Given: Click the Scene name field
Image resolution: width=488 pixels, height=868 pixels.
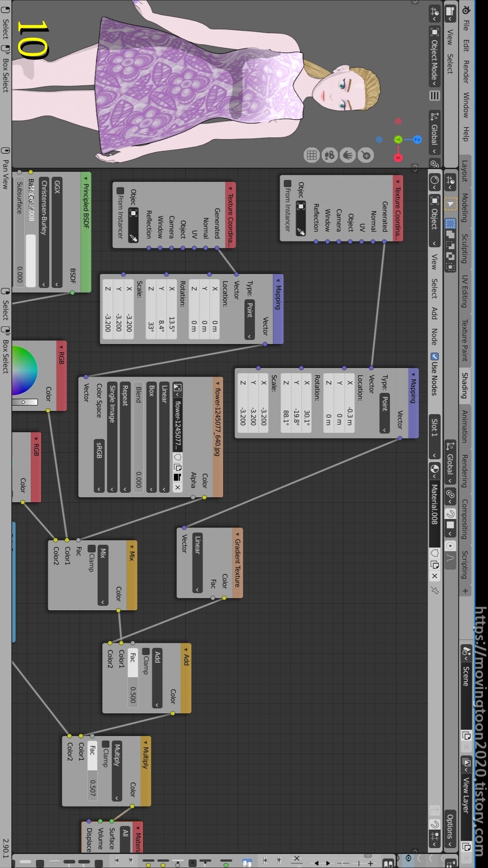Looking at the screenshot, I should point(466,695).
